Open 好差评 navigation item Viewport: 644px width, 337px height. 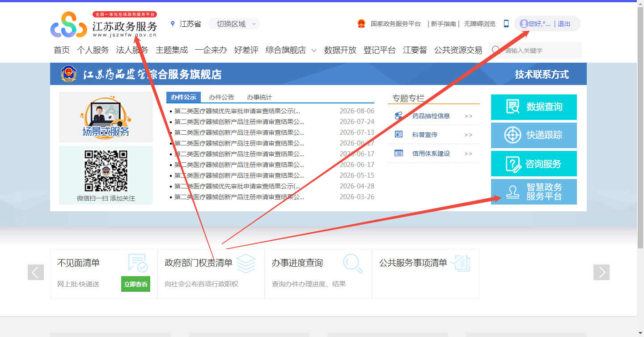tap(246, 50)
